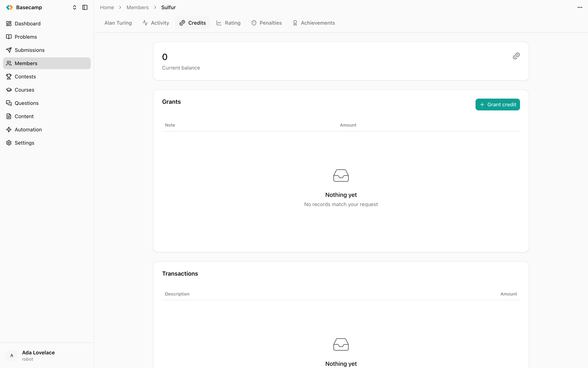Open the Basecamp workspace switcher

point(75,8)
